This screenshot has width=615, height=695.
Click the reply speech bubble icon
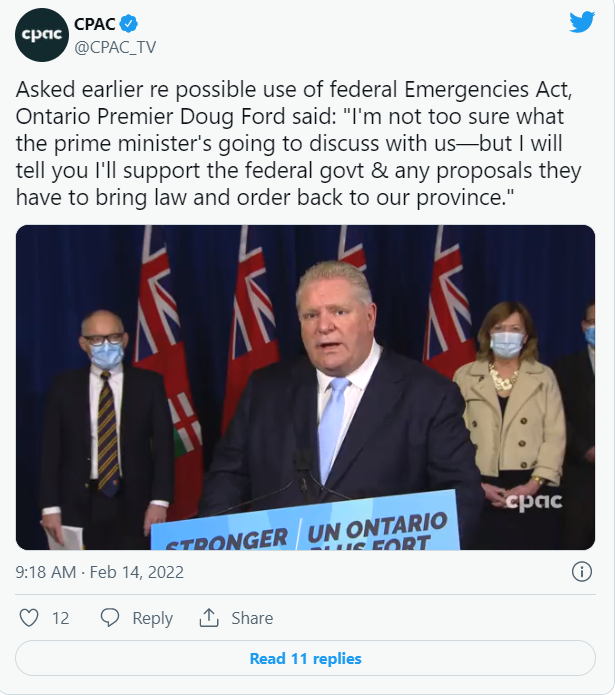109,618
